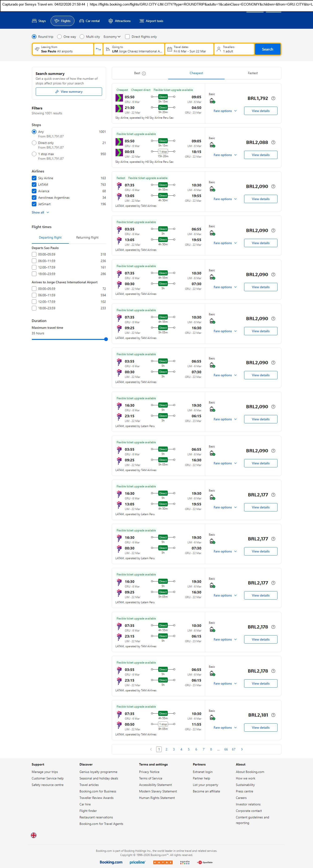Click the info icon next to Best tab
The image size is (313, 868).
[x=144, y=73]
